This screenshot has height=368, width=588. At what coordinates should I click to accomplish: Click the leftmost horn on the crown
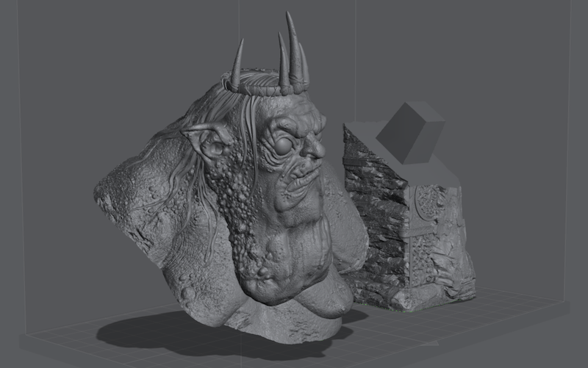[x=237, y=65]
